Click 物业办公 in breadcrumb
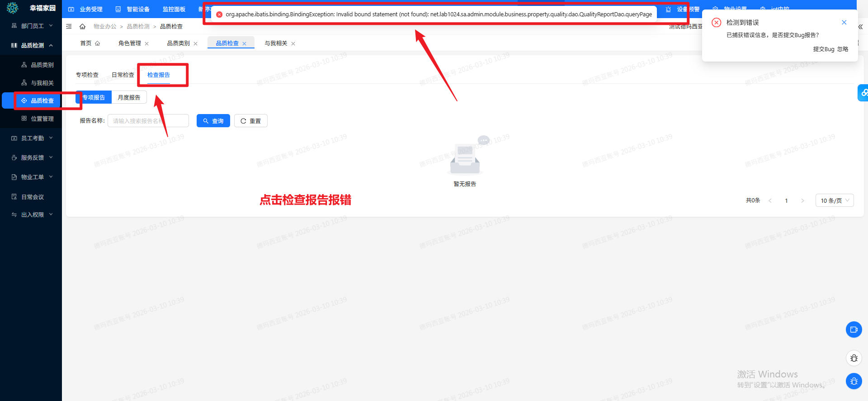 point(105,27)
